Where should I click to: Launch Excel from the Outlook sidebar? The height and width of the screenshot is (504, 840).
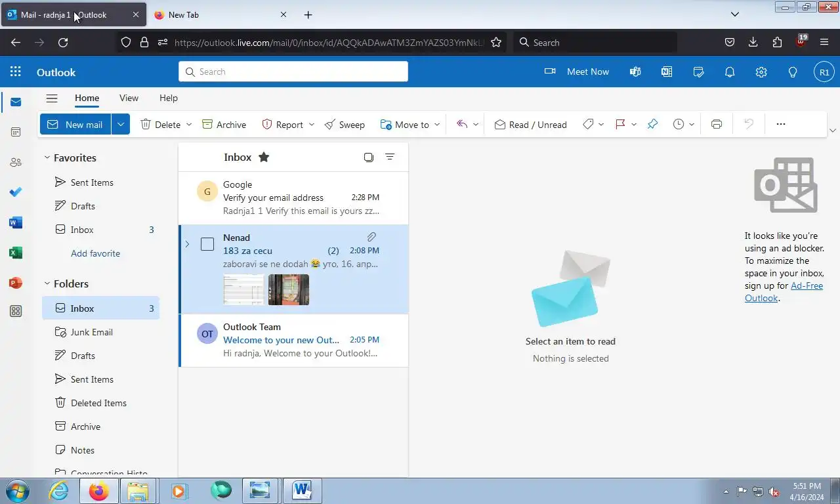(x=16, y=253)
